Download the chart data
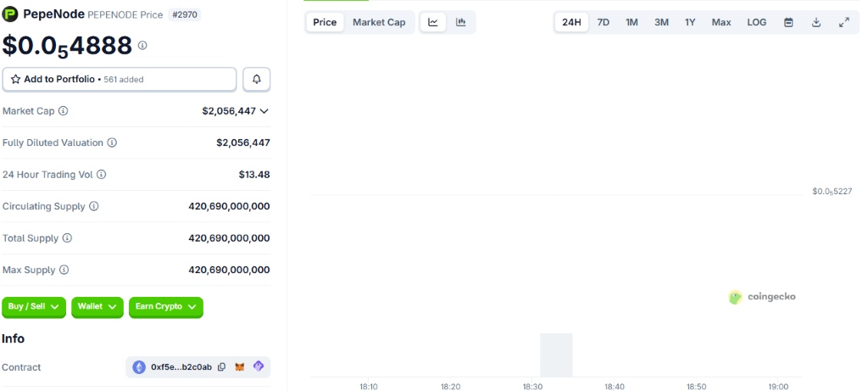868x391 pixels. tap(816, 22)
